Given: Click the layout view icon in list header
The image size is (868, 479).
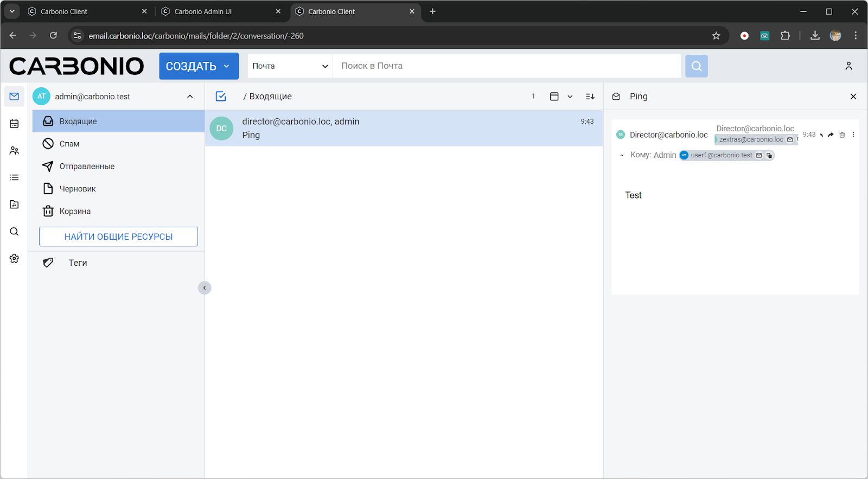Looking at the screenshot, I should (554, 97).
